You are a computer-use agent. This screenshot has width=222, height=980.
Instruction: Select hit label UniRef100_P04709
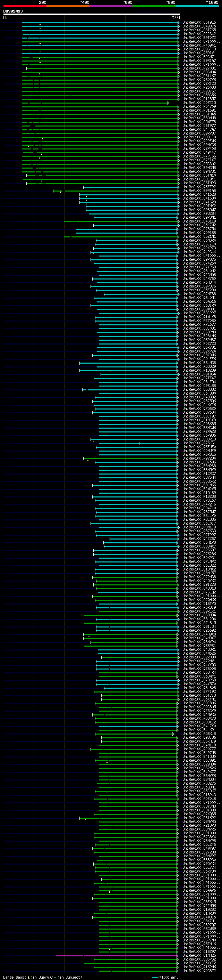click(199, 106)
